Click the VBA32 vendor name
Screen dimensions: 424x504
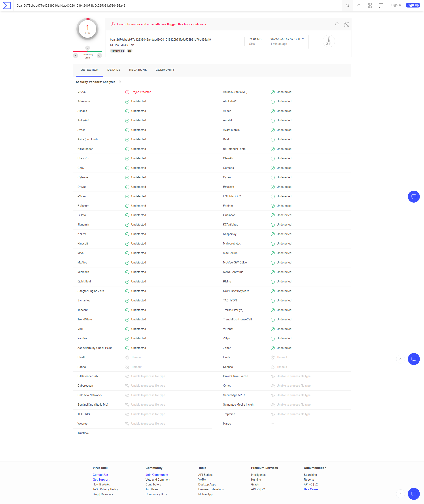[82, 92]
